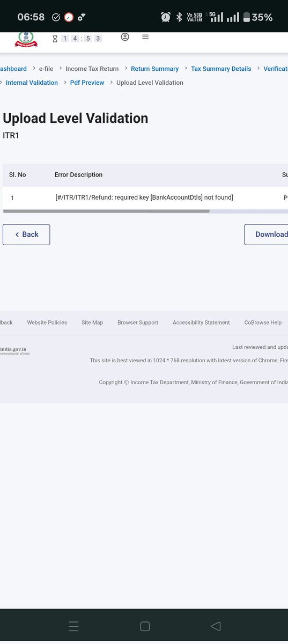
Task: Open the hamburger menu
Action: pos(145,37)
